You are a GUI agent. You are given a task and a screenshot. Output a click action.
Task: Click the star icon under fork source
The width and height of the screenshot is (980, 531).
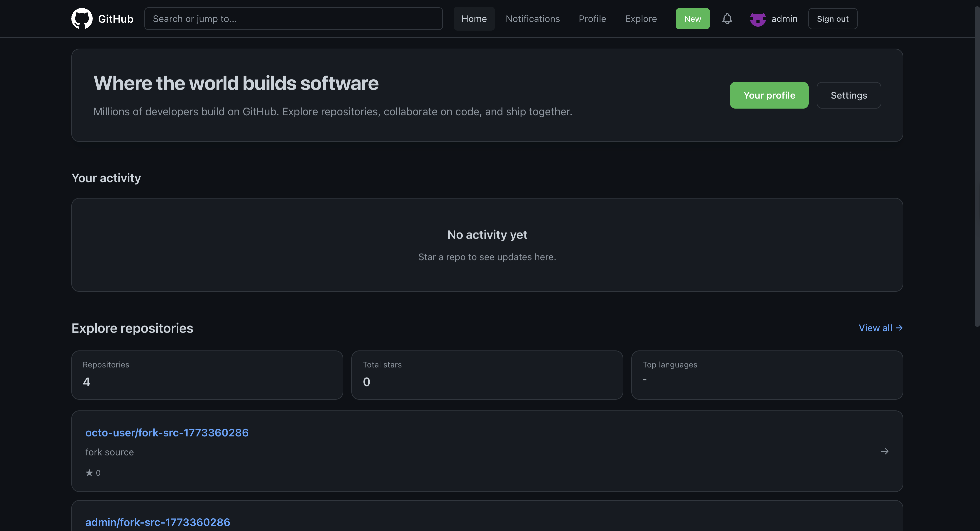pos(89,472)
